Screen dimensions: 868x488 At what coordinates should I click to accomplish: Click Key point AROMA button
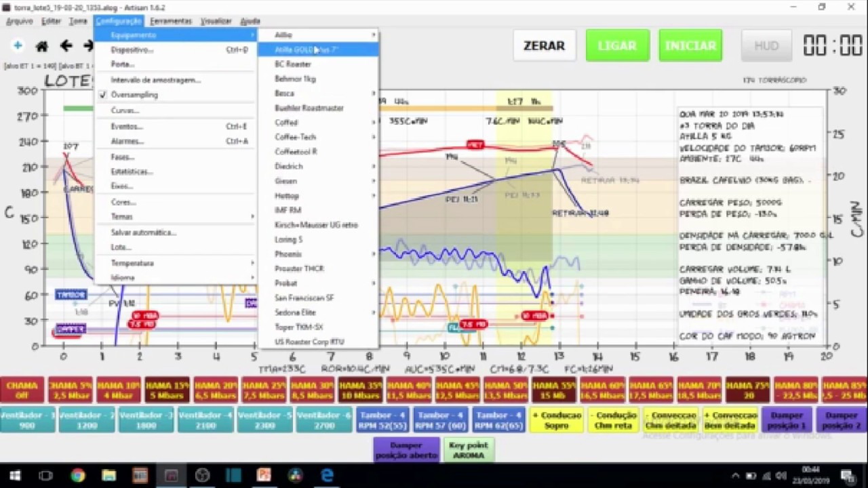click(468, 450)
